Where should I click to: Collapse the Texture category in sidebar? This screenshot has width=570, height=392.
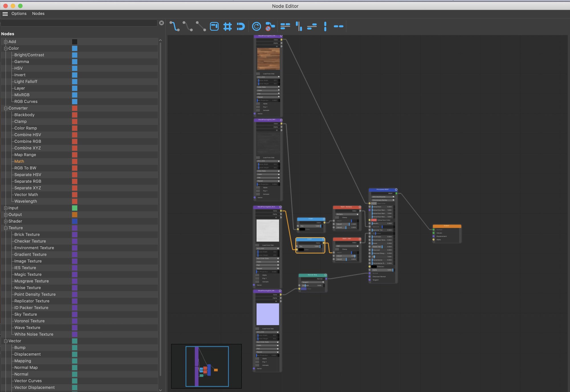coord(6,228)
